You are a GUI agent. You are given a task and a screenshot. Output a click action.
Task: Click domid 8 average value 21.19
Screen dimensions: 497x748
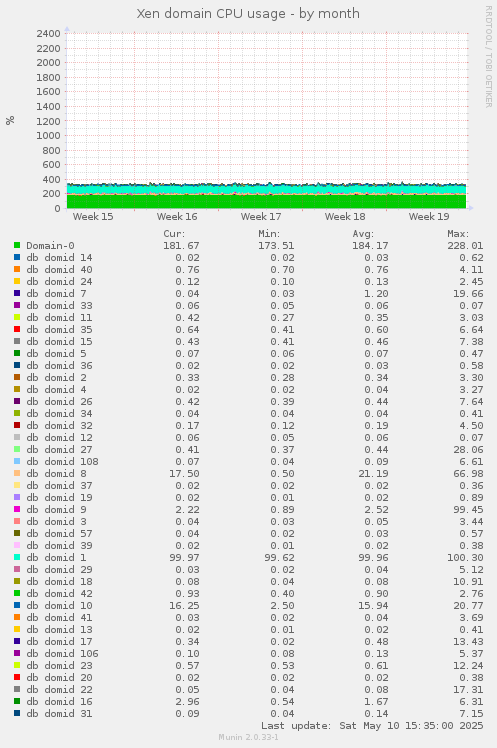[x=373, y=474]
